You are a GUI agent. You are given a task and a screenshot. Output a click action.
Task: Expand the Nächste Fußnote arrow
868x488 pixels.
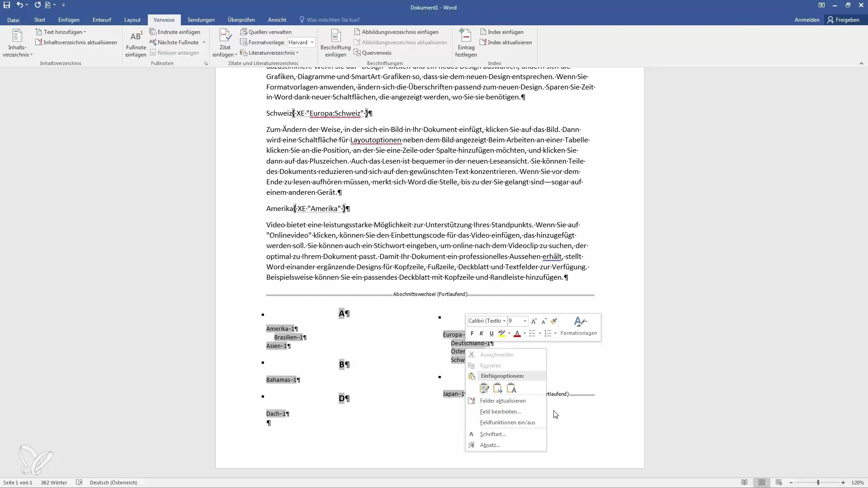(204, 42)
